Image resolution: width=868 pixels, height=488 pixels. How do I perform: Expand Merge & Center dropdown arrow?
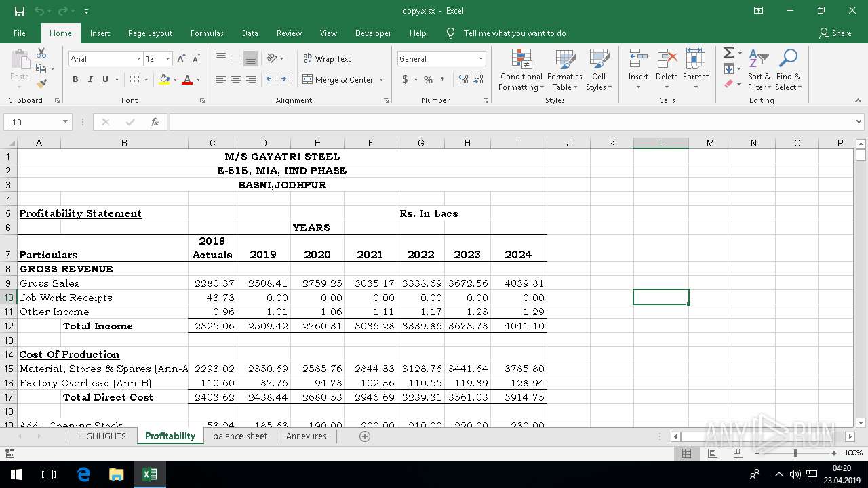coord(382,79)
